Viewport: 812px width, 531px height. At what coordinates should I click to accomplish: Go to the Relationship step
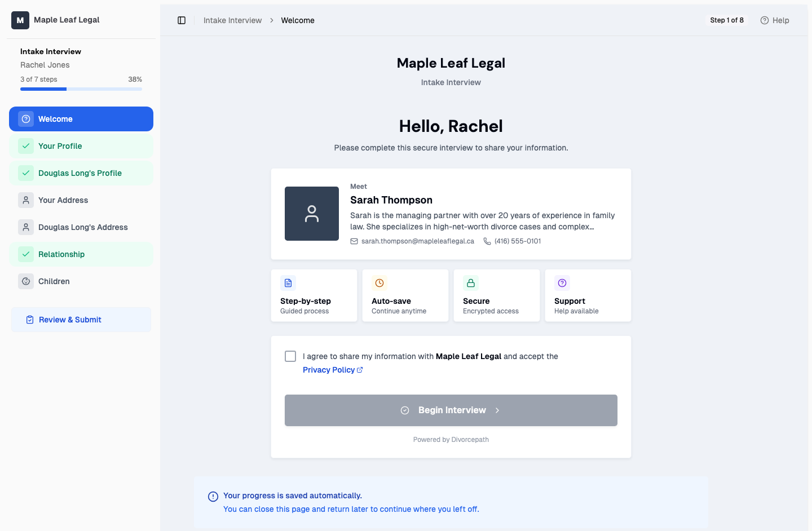coord(81,254)
